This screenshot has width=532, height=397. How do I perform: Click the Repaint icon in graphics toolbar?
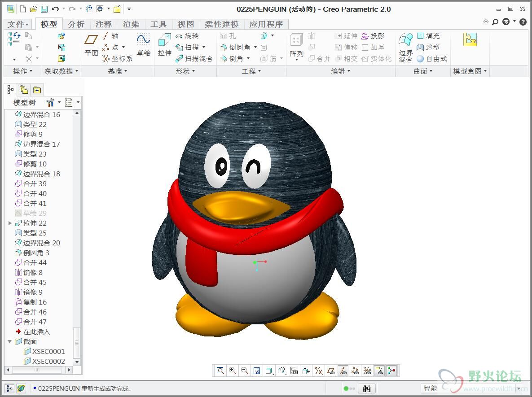click(257, 371)
